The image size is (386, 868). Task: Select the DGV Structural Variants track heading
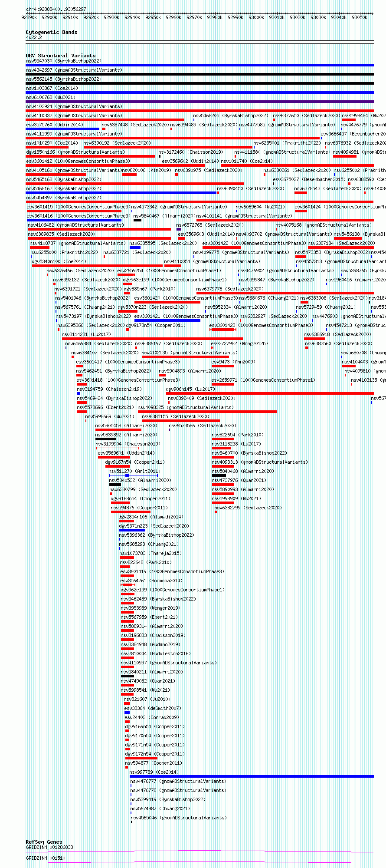point(60,56)
